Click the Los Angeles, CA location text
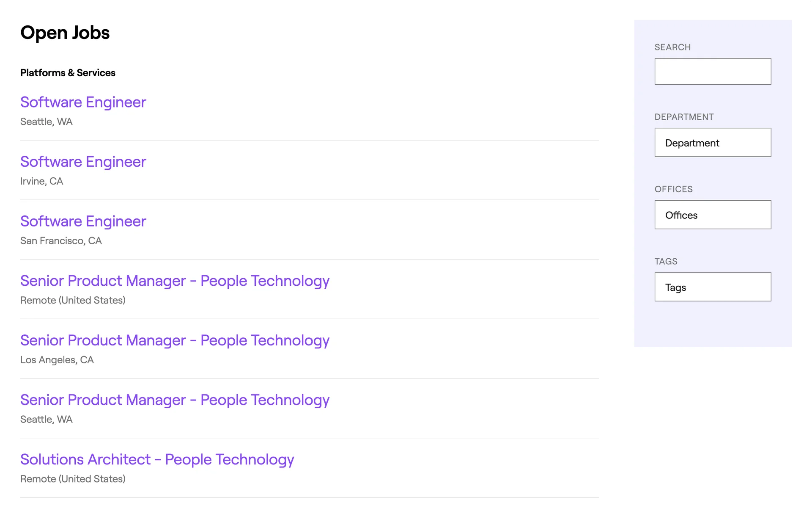The height and width of the screenshot is (508, 812). 57,360
